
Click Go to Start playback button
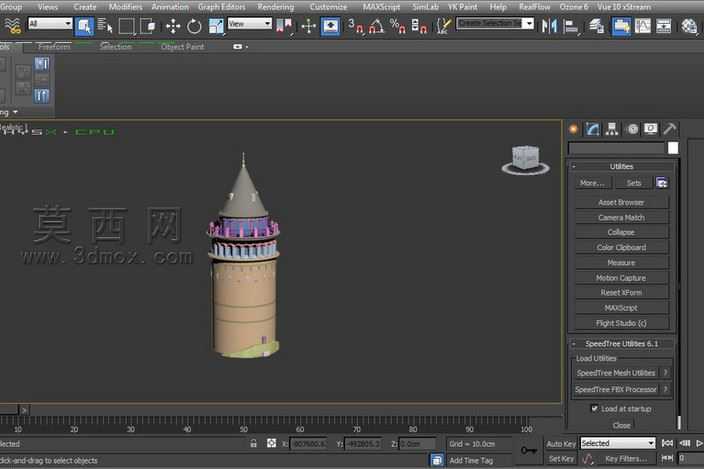coord(667,443)
